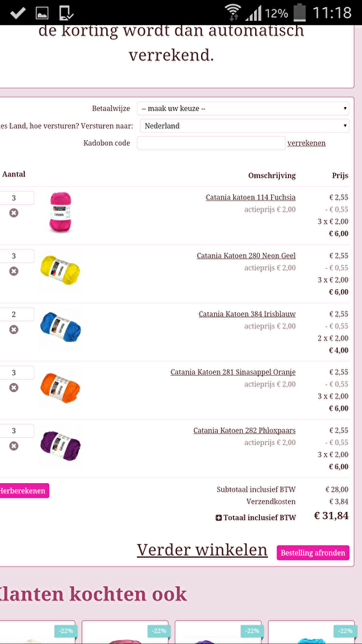Click the Verder winkelen link

click(x=203, y=550)
